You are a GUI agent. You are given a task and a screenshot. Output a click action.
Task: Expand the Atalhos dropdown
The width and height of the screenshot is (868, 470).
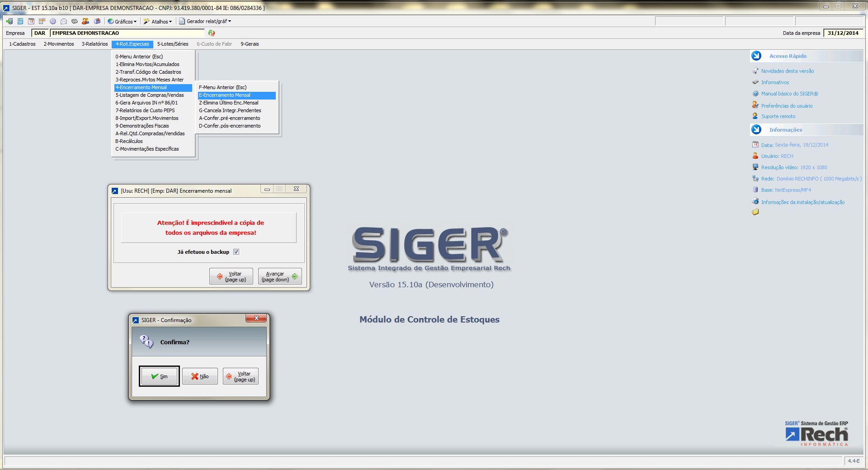[x=158, y=21]
